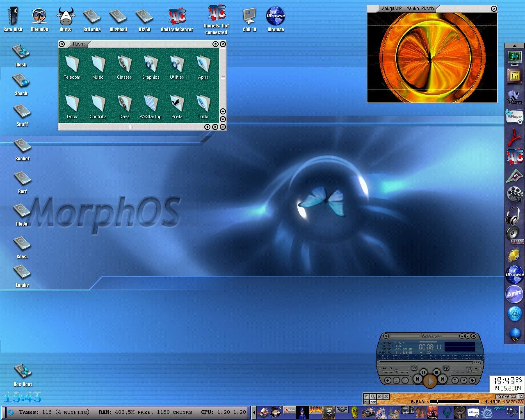Pause playback in the audio player
This screenshot has height=420, width=525.
(x=423, y=372)
